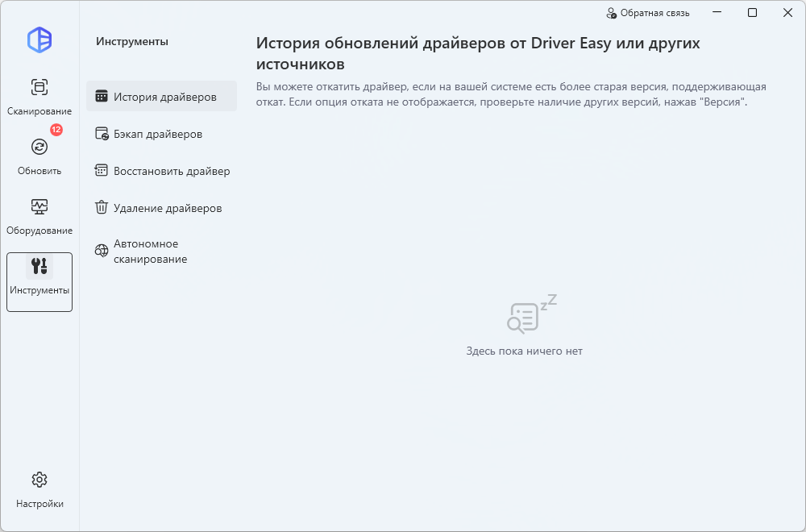Click the Здесь пока ничего нет message
Screen dimensions: 806x532
tap(525, 351)
